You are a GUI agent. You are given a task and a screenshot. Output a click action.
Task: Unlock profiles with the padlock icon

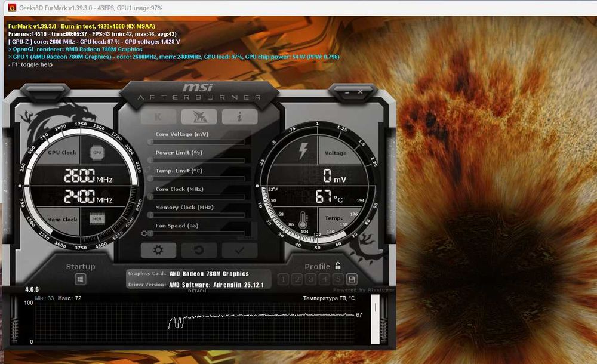point(338,266)
